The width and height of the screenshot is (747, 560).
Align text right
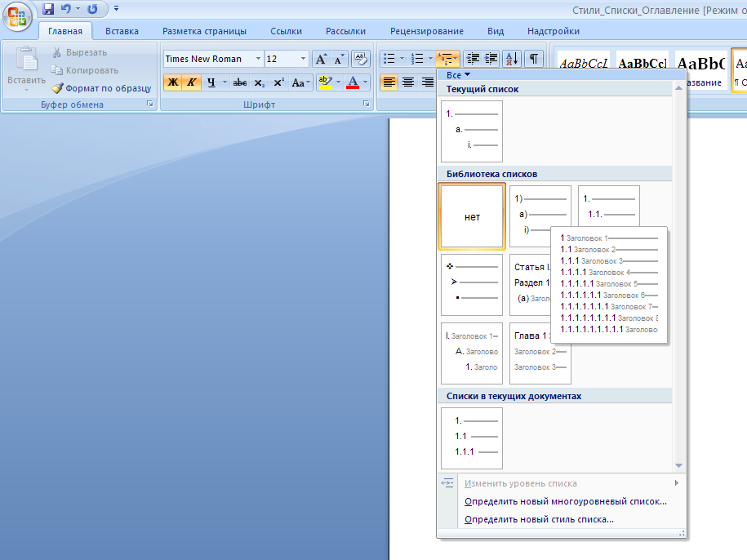[427, 82]
